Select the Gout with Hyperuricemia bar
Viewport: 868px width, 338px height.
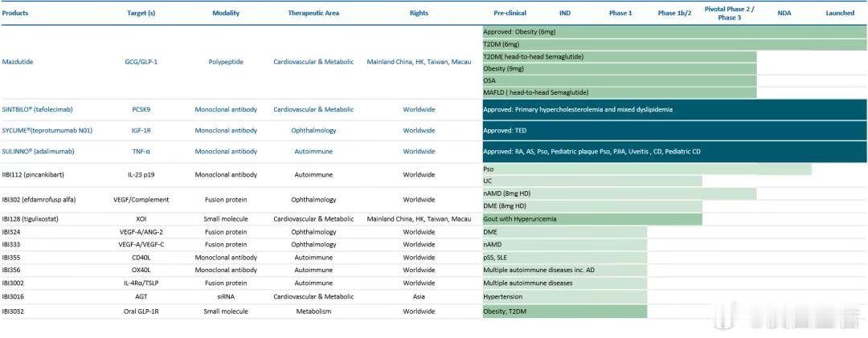click(592, 219)
